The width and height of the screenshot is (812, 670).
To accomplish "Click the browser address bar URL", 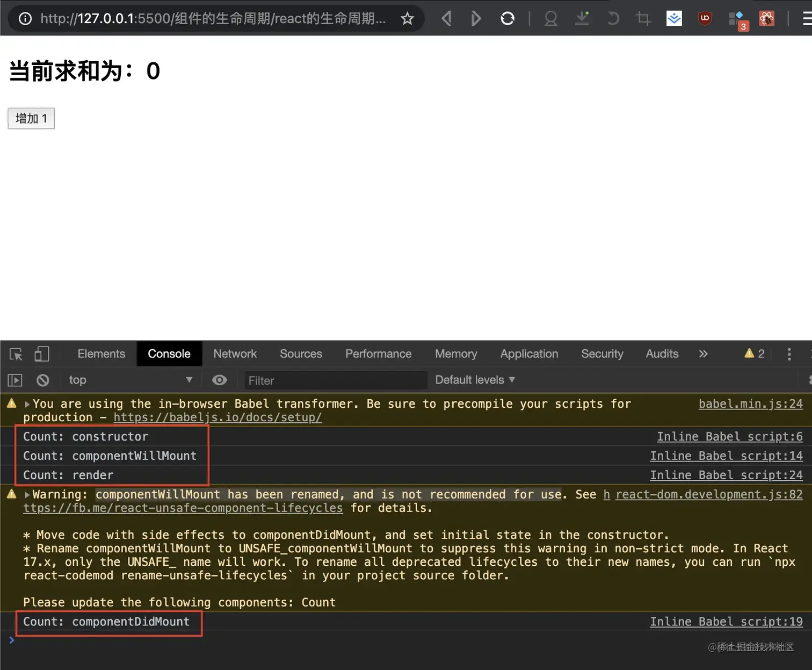I will pyautogui.click(x=213, y=19).
